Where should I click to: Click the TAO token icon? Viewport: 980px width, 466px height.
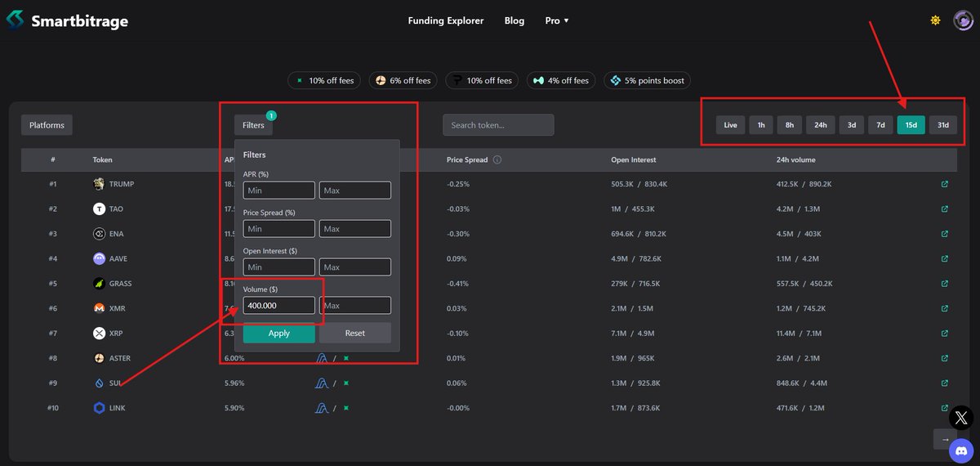99,209
